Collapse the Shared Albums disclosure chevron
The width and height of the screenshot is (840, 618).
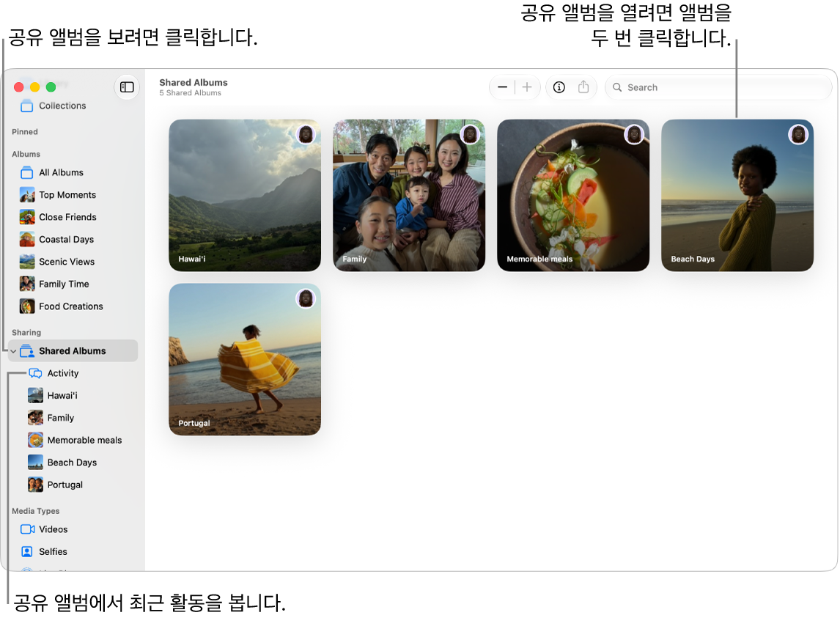(13, 351)
